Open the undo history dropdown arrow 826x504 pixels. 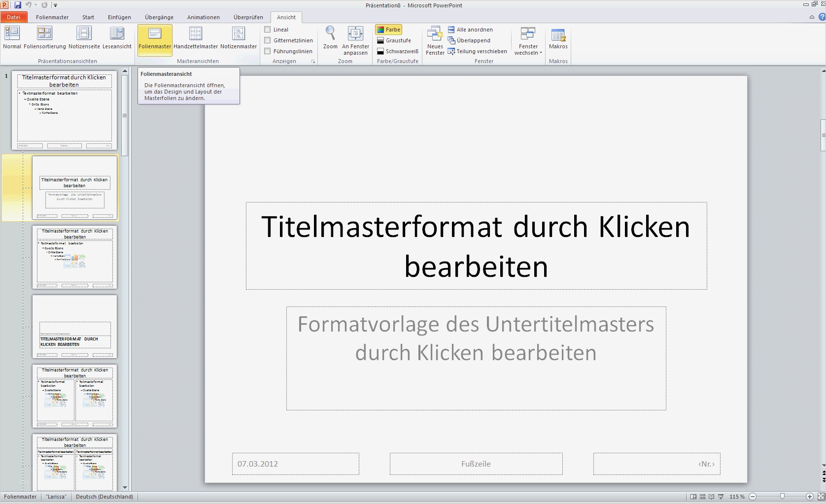(36, 5)
